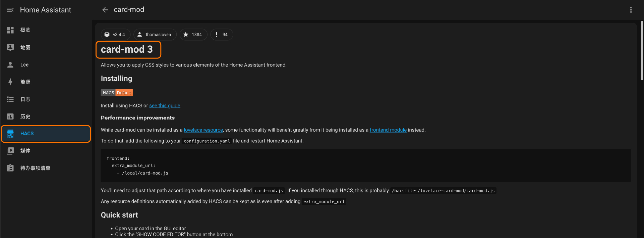The height and width of the screenshot is (238, 644).
Task: Click the Lee person icon
Action: pyautogui.click(x=10, y=65)
